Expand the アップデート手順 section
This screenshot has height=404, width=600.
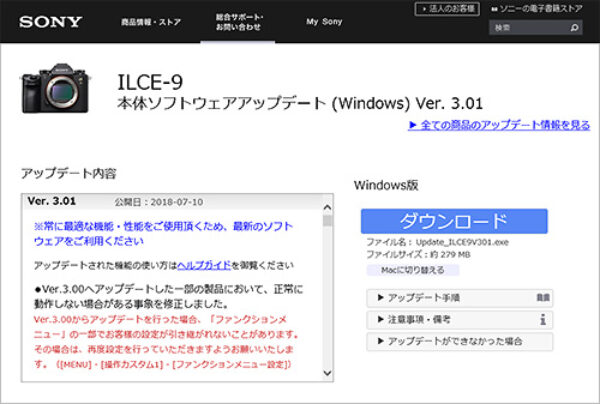coord(459,298)
